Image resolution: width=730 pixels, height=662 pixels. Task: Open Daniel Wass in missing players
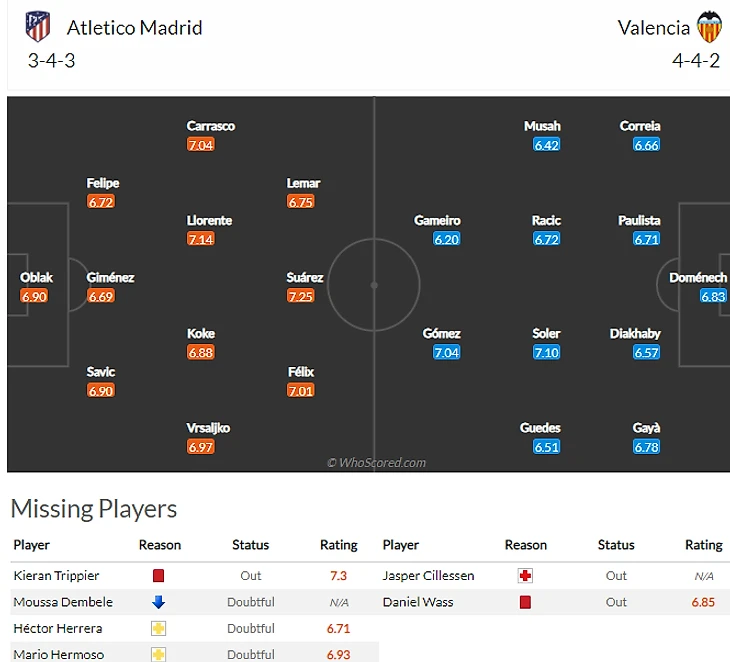(417, 602)
